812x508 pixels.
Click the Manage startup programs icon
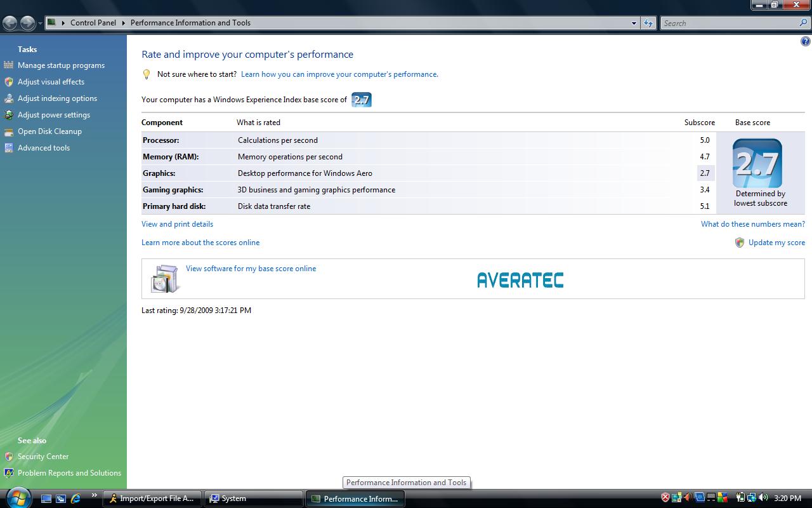coord(8,65)
